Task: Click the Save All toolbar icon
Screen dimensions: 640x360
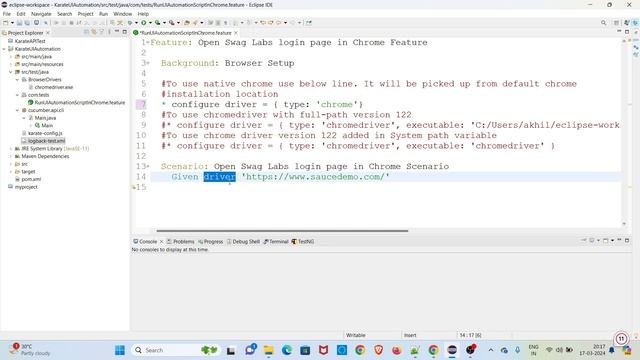Action: [27, 23]
